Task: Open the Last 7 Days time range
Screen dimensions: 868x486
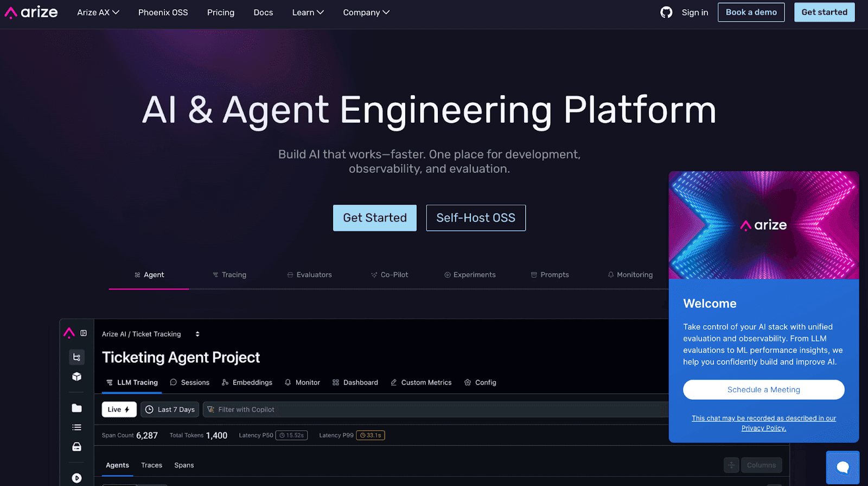Action: (x=170, y=409)
